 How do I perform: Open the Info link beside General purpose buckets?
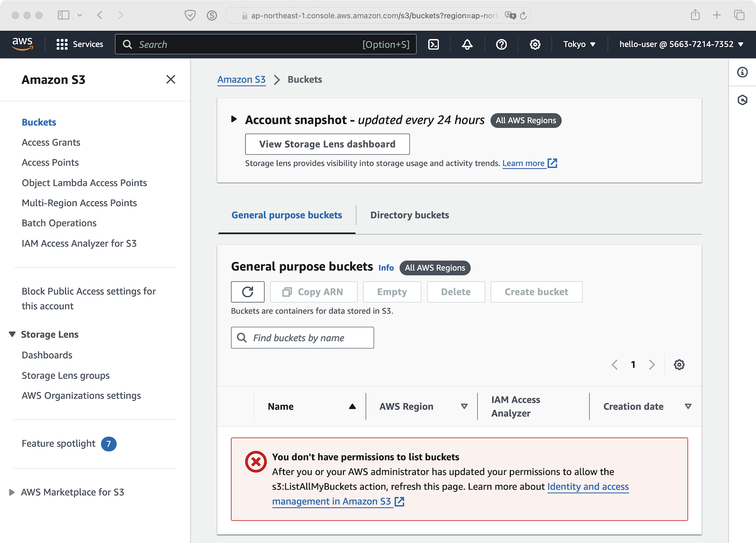click(x=386, y=268)
